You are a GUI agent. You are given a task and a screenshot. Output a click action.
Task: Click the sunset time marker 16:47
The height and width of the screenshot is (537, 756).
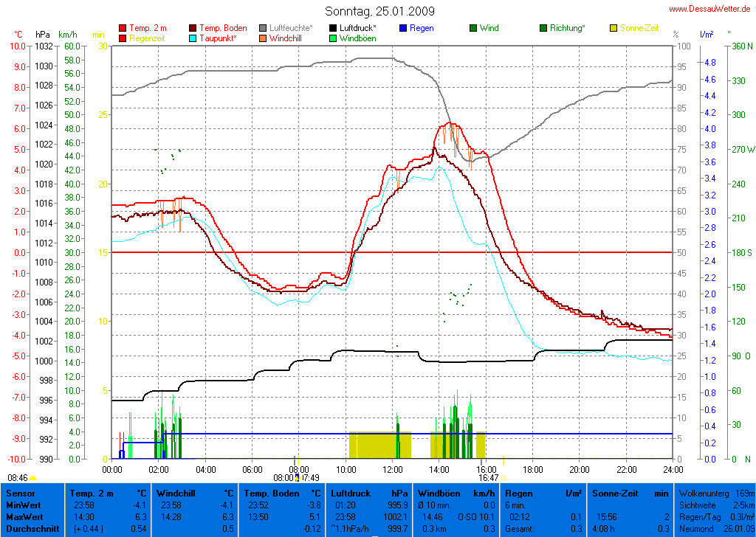pos(488,478)
